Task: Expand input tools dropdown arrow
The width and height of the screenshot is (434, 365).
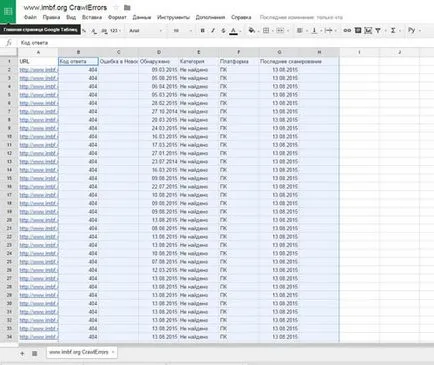Action: coord(420,31)
